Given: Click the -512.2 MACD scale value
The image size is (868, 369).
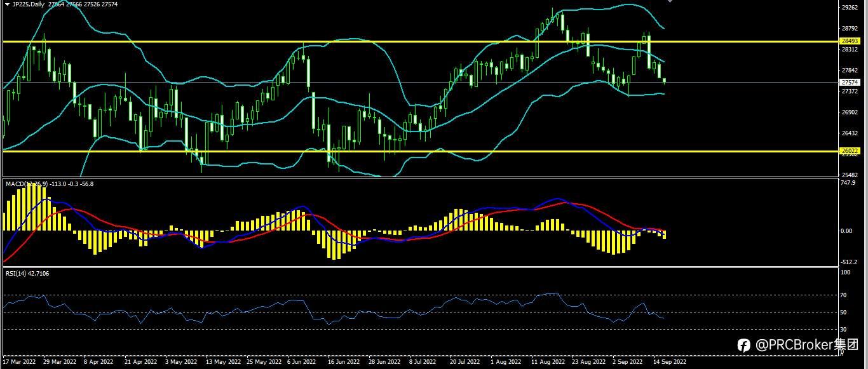Looking at the screenshot, I should coord(848,262).
